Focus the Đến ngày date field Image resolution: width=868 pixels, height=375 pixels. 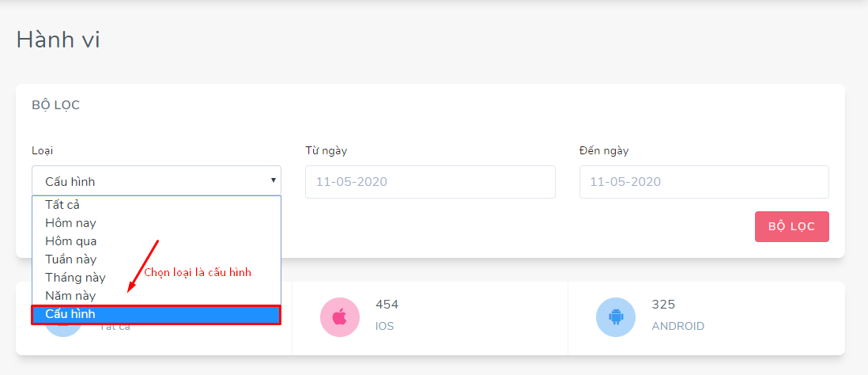click(x=704, y=182)
